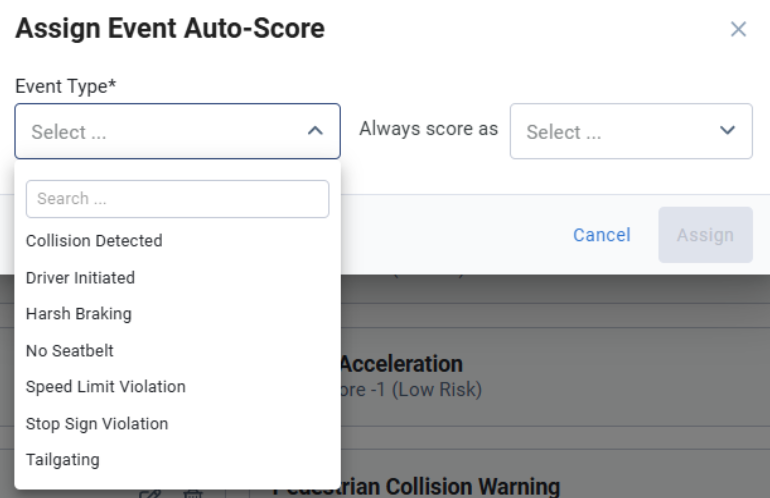Click the Assign button
770x498 pixels.
pyautogui.click(x=705, y=235)
